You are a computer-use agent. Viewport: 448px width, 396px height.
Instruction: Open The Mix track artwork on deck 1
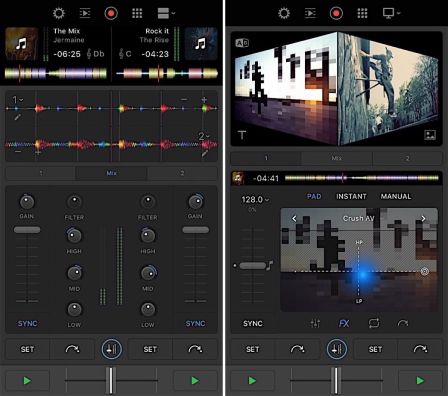coord(22,44)
